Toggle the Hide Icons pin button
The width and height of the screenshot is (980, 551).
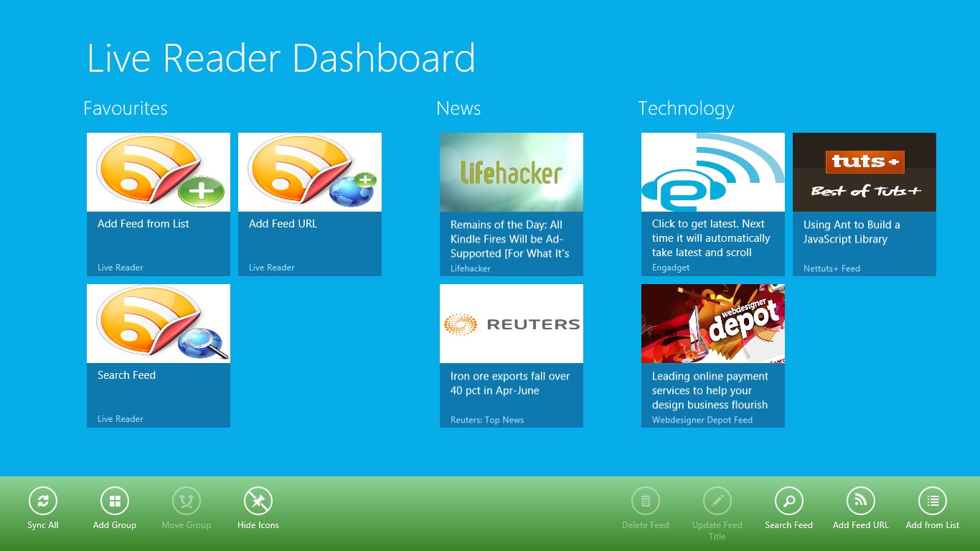(x=258, y=501)
